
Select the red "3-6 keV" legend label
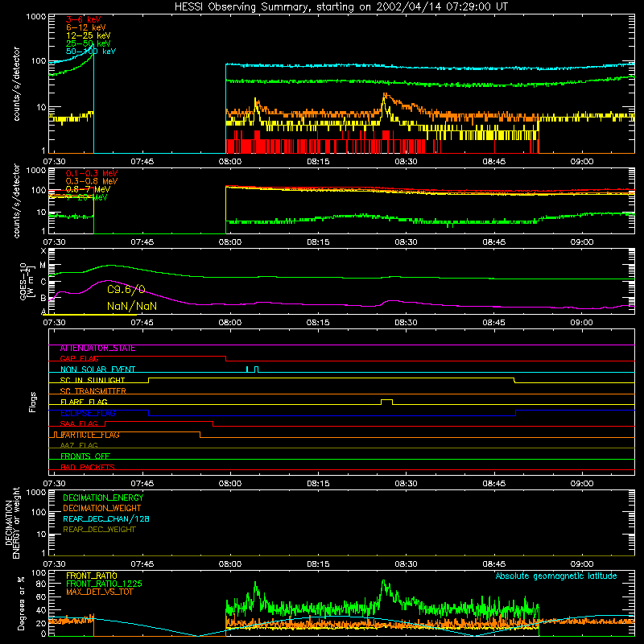[x=84, y=19]
